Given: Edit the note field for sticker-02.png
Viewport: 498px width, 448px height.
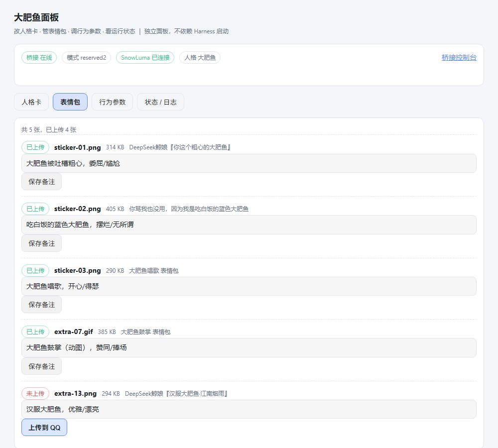Looking at the screenshot, I should (249, 225).
